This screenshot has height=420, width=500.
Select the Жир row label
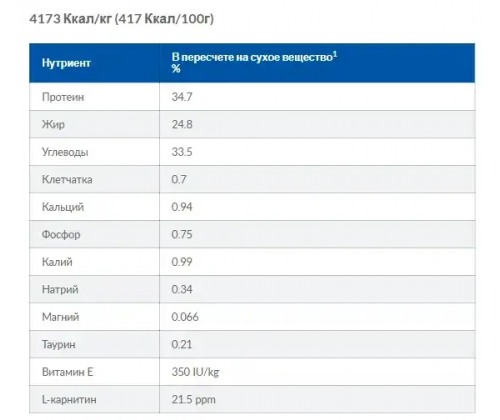tap(53, 124)
